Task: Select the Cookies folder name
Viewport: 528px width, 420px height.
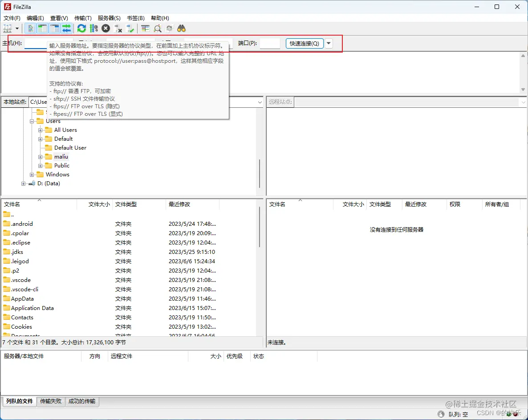Action: pyautogui.click(x=21, y=327)
